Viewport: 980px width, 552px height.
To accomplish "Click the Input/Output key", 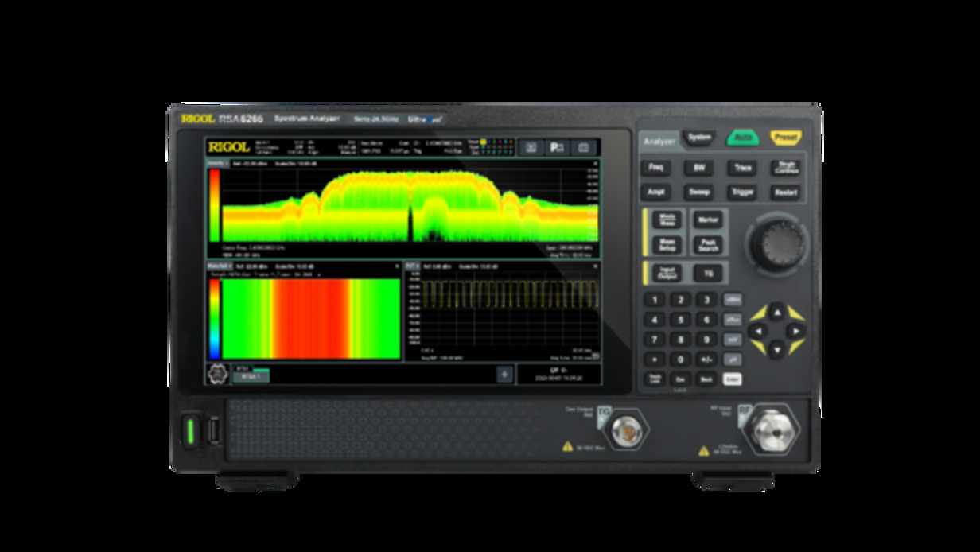I will click(x=667, y=273).
